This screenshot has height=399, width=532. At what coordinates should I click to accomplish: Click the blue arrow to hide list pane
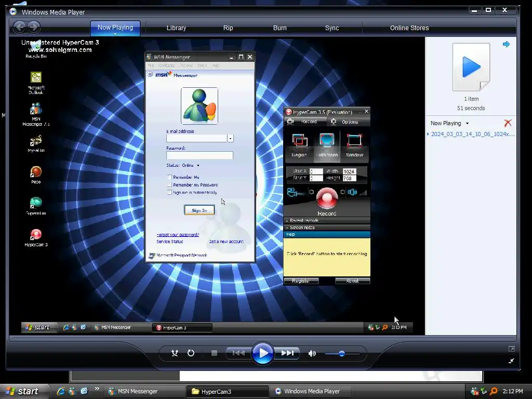click(x=506, y=44)
